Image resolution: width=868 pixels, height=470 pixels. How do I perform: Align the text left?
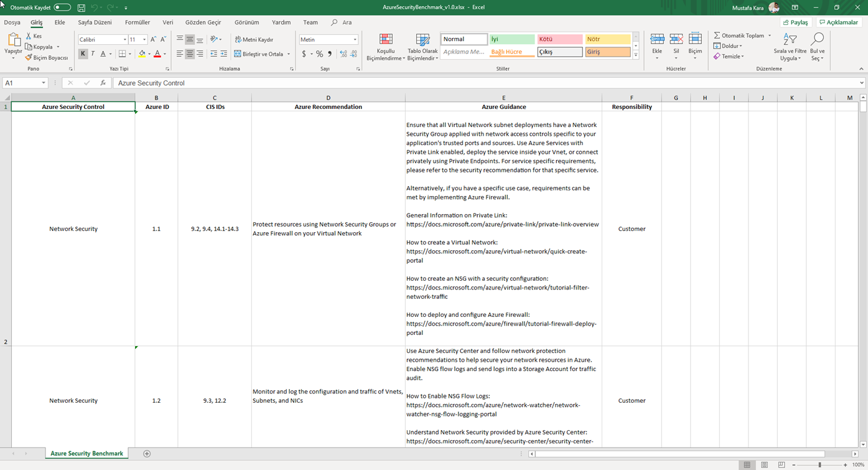coord(180,54)
